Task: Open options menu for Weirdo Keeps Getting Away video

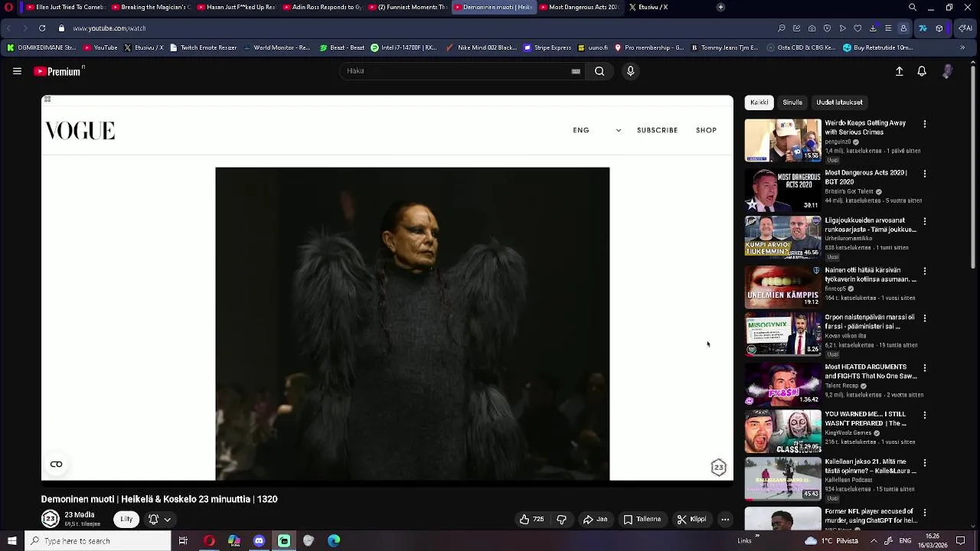Action: point(924,124)
